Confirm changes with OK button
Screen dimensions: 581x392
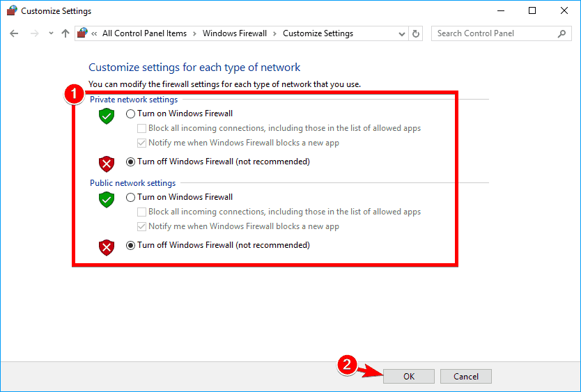pyautogui.click(x=409, y=377)
